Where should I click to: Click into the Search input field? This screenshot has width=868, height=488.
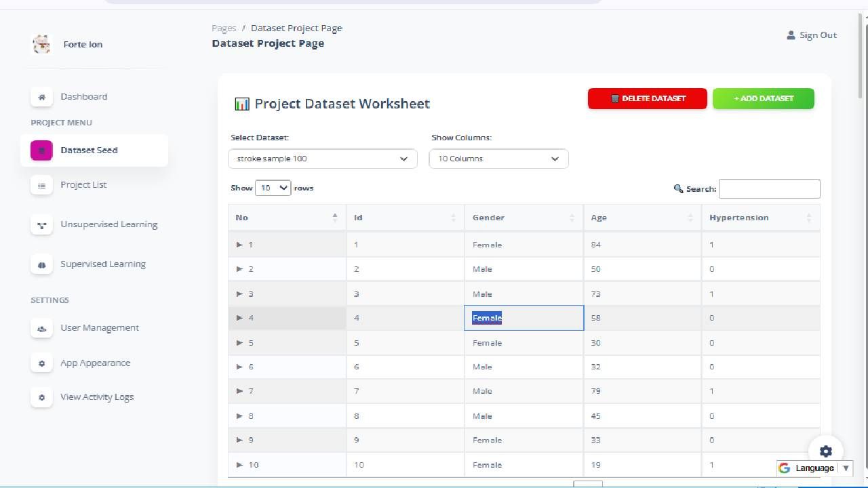coord(769,188)
